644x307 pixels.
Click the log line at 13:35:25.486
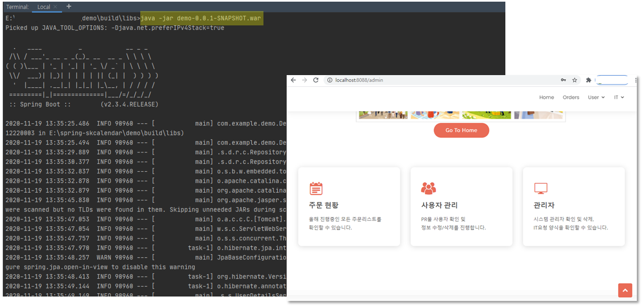[146, 124]
